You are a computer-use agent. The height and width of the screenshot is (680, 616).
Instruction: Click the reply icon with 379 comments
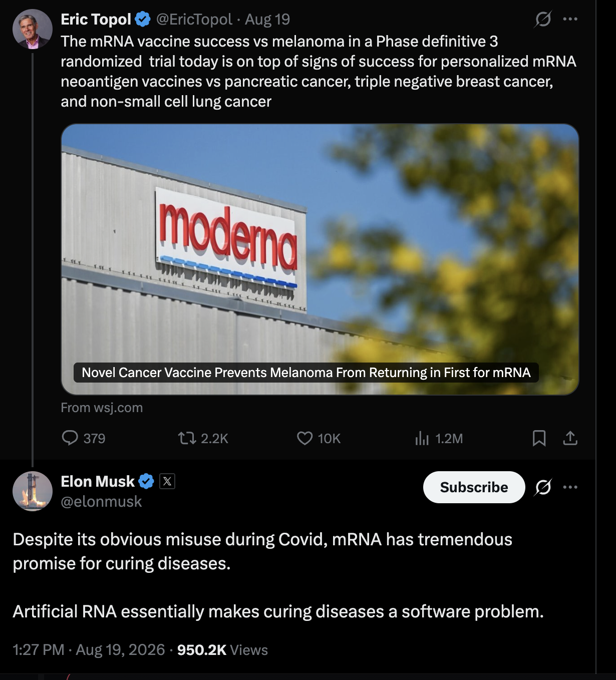tap(70, 438)
